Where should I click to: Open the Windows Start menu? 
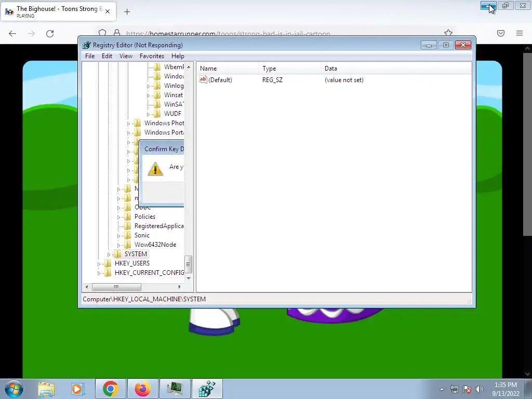14,389
